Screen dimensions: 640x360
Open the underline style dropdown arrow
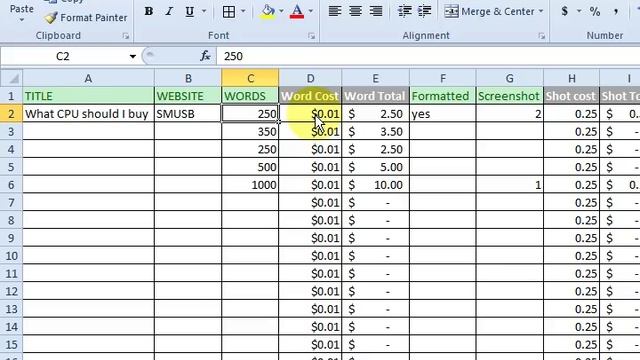(x=204, y=11)
